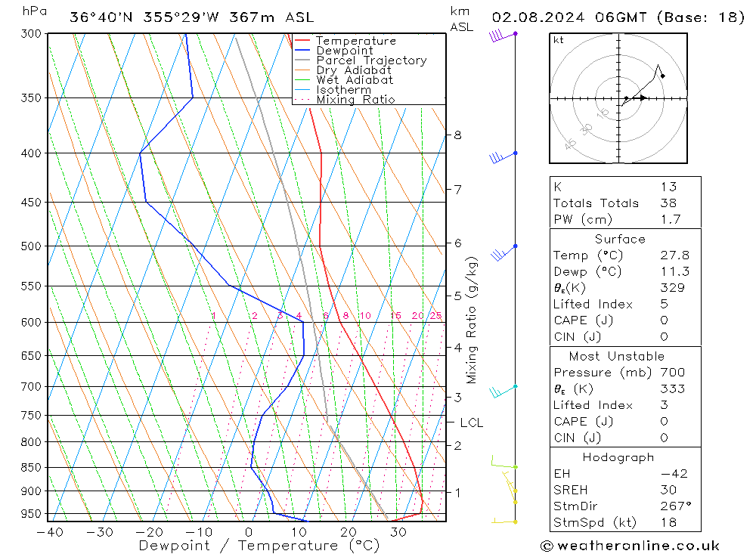Click the 'Surface' section heading
The width and height of the screenshot is (756, 554).
coord(620,239)
